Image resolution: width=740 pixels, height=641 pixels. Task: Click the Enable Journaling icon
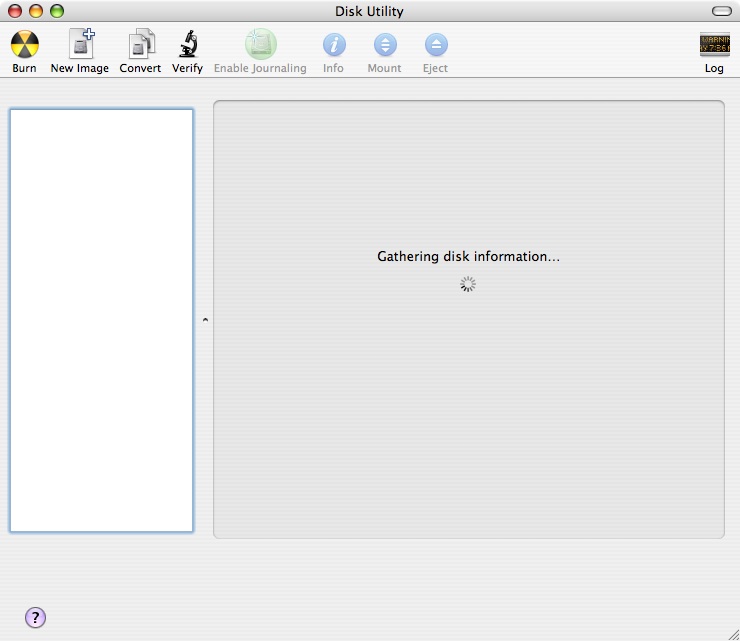261,44
